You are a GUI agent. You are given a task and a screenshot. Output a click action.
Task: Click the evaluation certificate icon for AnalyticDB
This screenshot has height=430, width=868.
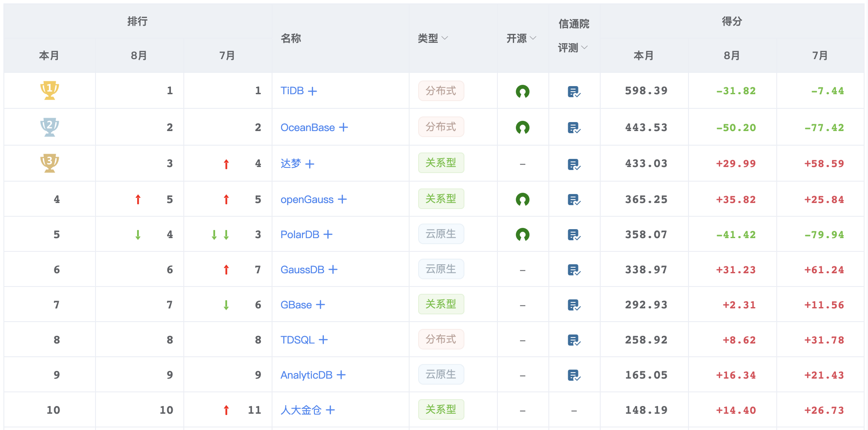(574, 375)
